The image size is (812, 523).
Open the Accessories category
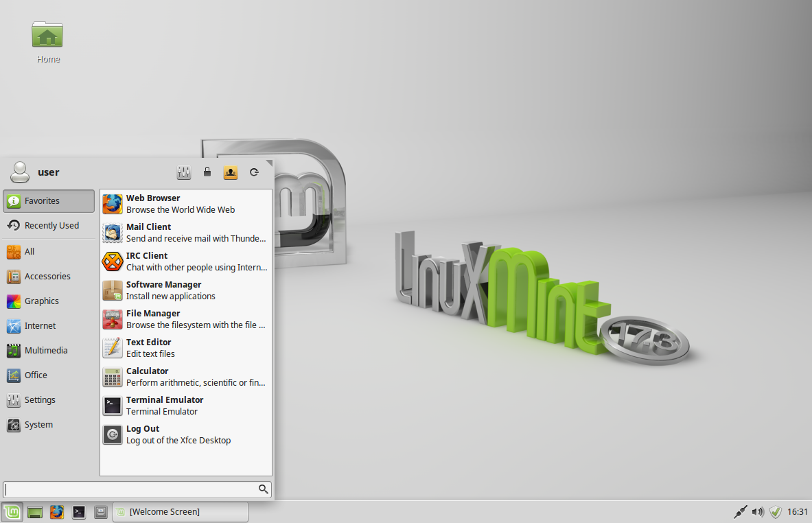49,277
